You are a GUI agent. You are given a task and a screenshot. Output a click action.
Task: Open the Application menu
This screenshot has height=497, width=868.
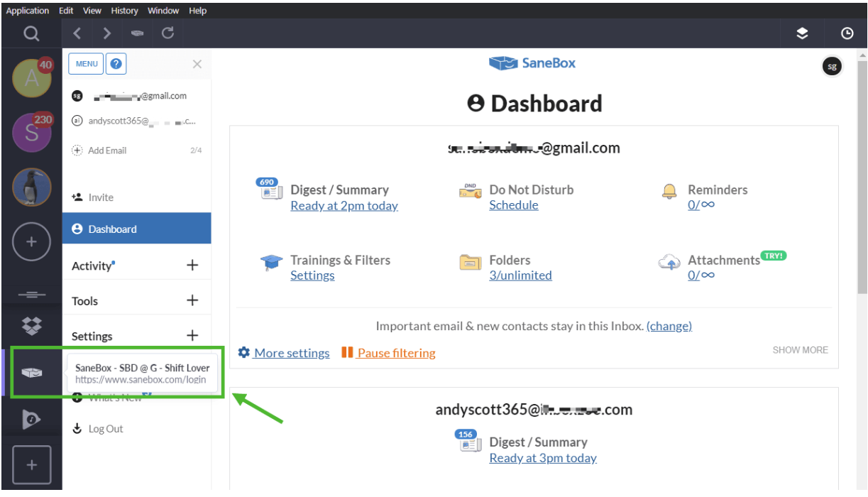[x=28, y=11]
